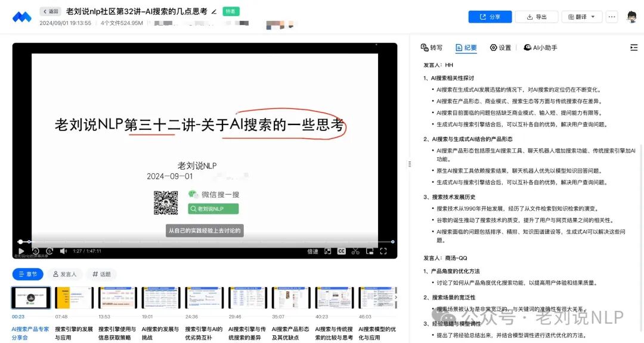
Task: Open the three-dot more options menu
Action: point(612,17)
